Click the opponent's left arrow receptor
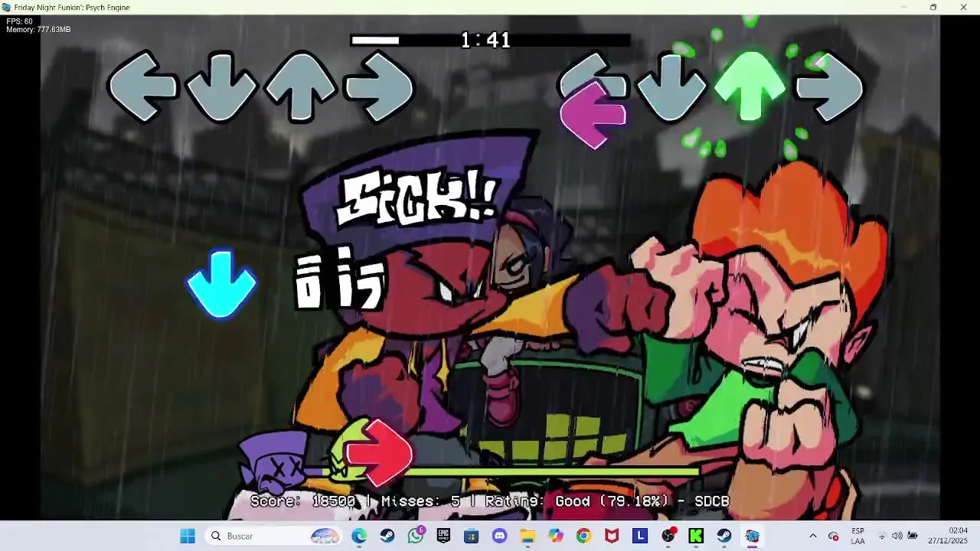This screenshot has width=980, height=551. [142, 86]
